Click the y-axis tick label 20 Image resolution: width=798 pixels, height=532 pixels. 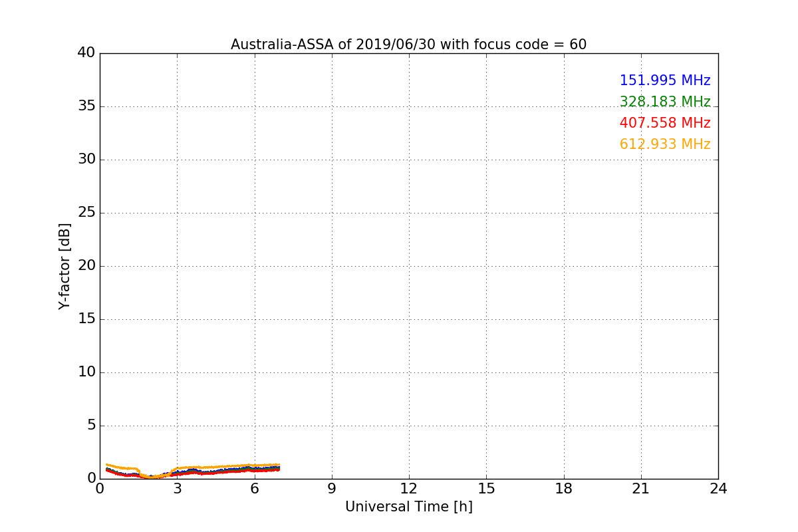(86, 266)
